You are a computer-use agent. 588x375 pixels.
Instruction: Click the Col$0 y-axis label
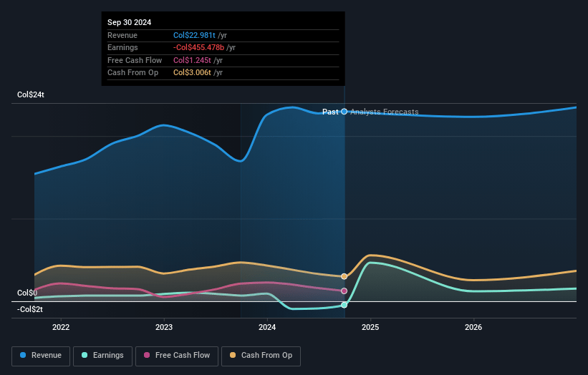(x=27, y=293)
